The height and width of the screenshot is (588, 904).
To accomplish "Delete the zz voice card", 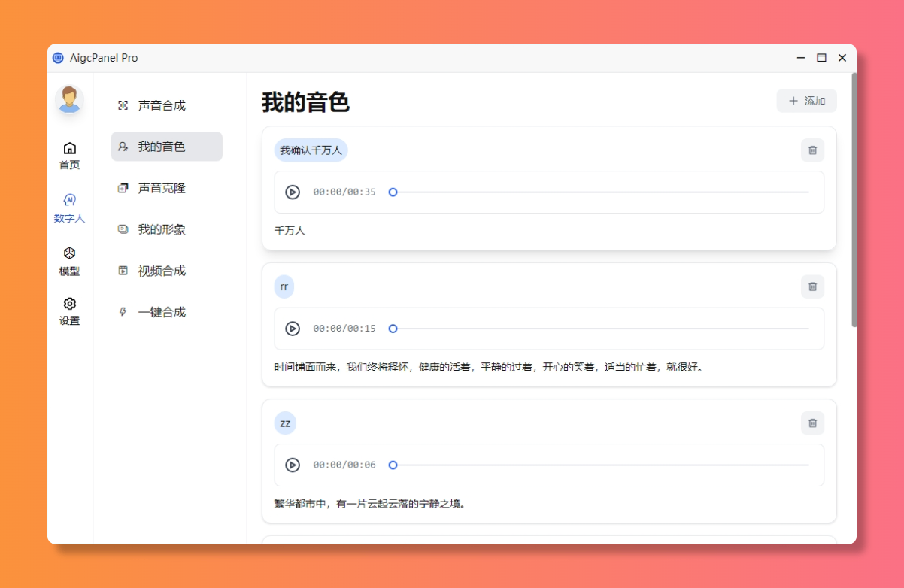I will [812, 423].
